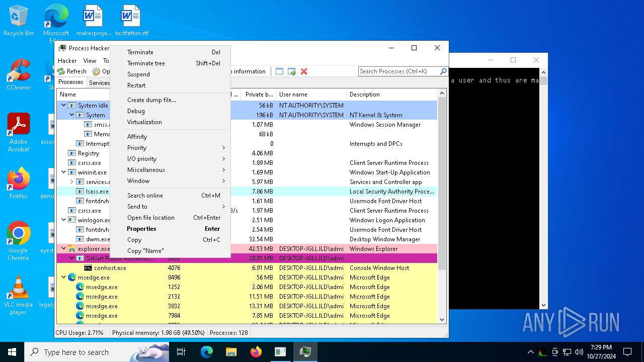Click scroll down arrow in process list
The width and height of the screenshot is (644, 362).
pos(442,319)
